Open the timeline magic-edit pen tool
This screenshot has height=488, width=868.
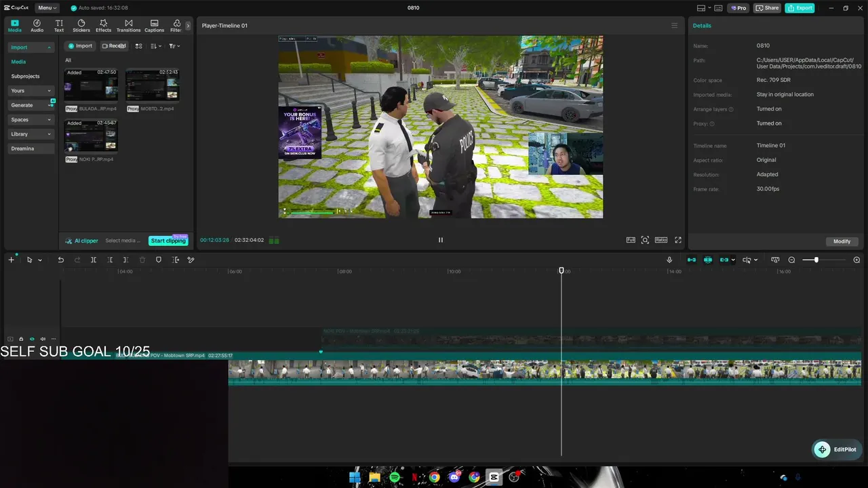coord(191,260)
